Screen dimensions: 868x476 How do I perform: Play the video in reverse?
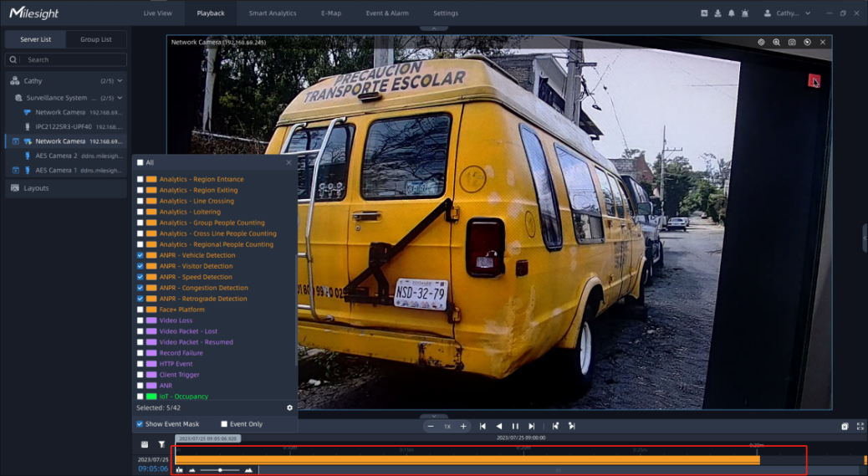498,426
